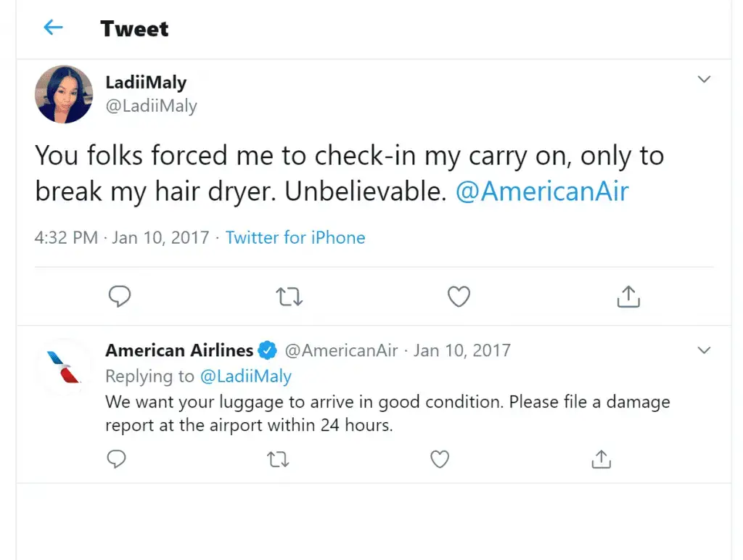This screenshot has width=743, height=560.
Task: Share the American Airlines reply
Action: [601, 459]
